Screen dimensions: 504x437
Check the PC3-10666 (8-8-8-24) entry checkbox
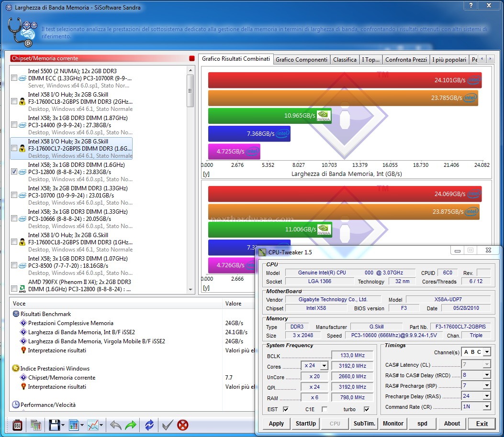pyautogui.click(x=14, y=218)
